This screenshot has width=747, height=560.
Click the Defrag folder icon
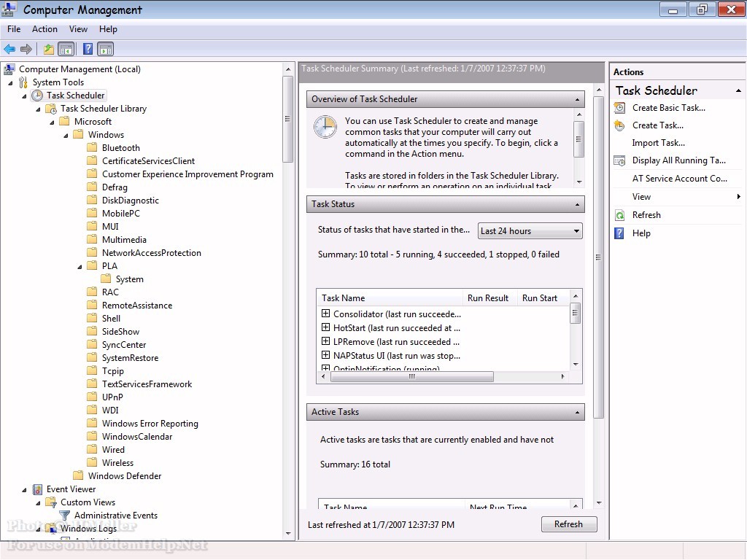93,187
